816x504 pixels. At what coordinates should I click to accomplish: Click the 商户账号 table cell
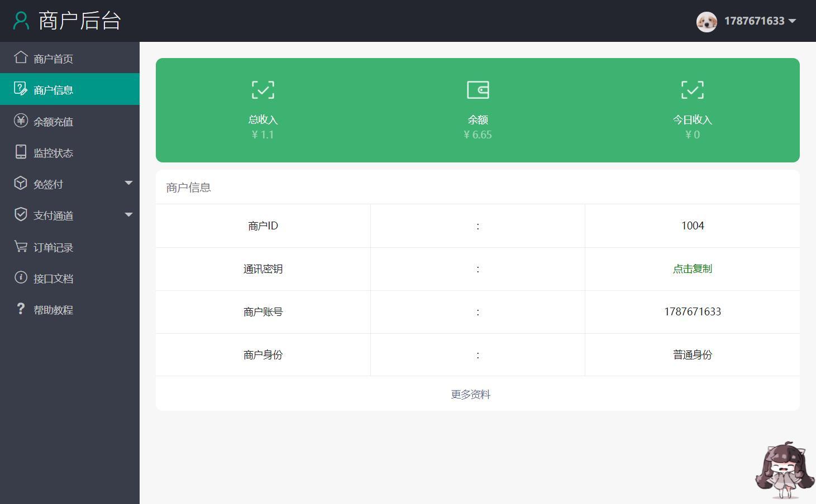[x=263, y=311]
